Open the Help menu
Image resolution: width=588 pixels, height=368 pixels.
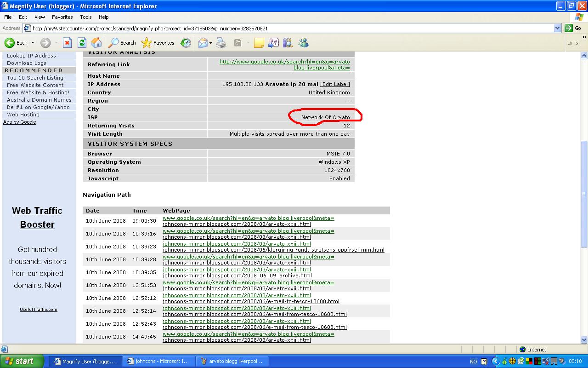(x=104, y=17)
